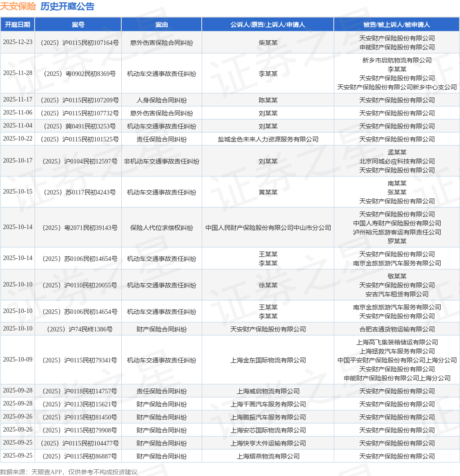This screenshot has height=476, width=460.
Task: Click defendant 张某某
Action: [x=397, y=192]
